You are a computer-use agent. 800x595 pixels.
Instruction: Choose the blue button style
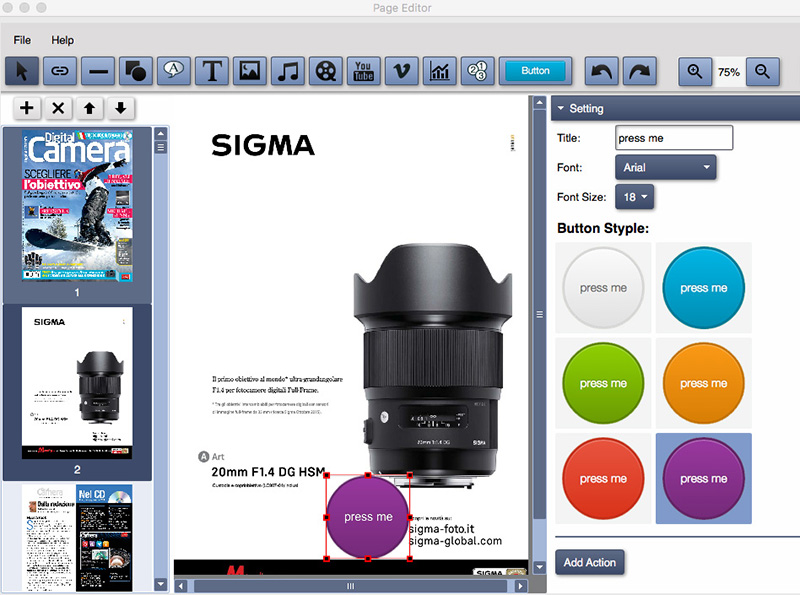704,288
